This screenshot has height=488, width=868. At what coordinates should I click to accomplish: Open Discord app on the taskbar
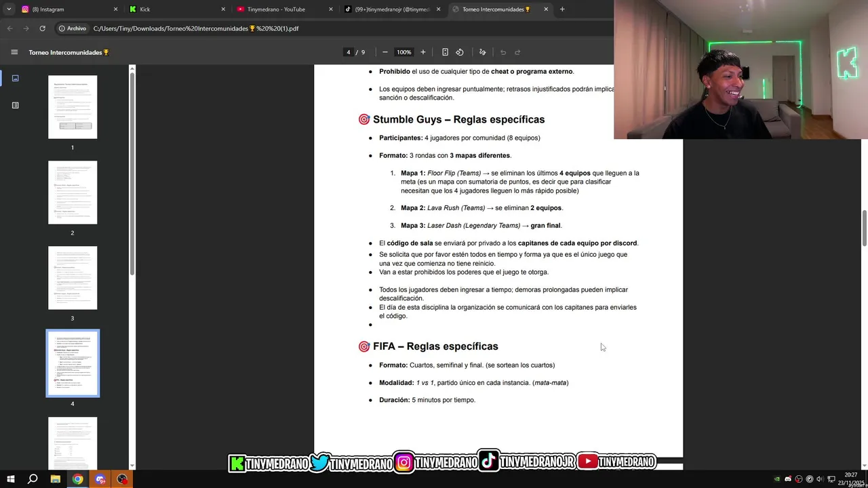[100, 479]
